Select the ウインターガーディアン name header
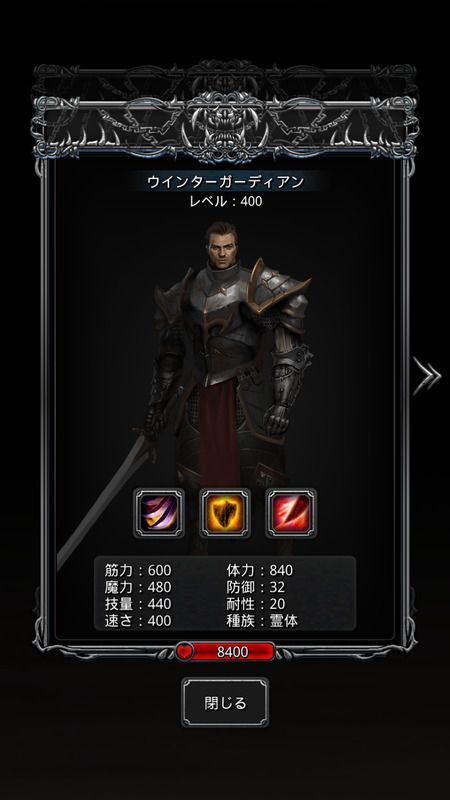450x800 pixels. [x=226, y=182]
